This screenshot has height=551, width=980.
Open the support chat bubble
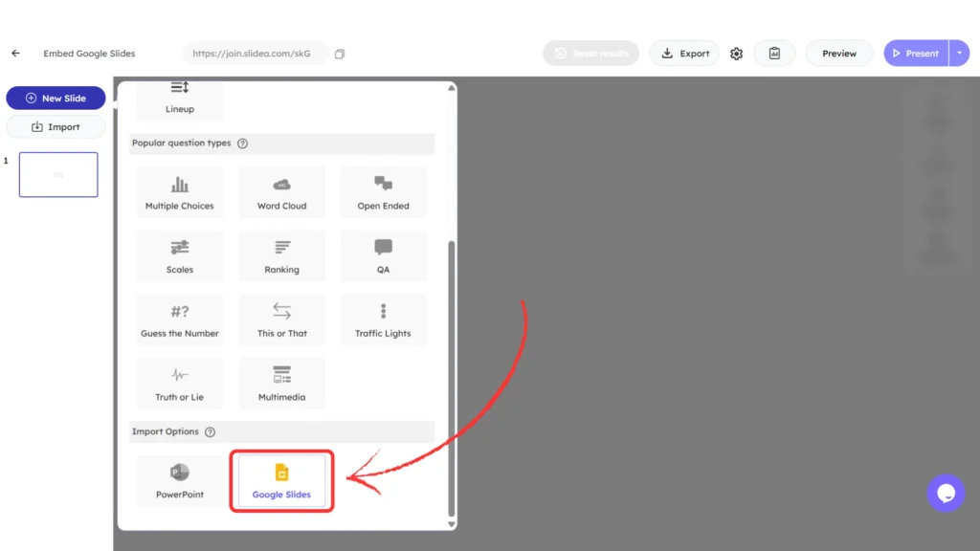point(946,493)
